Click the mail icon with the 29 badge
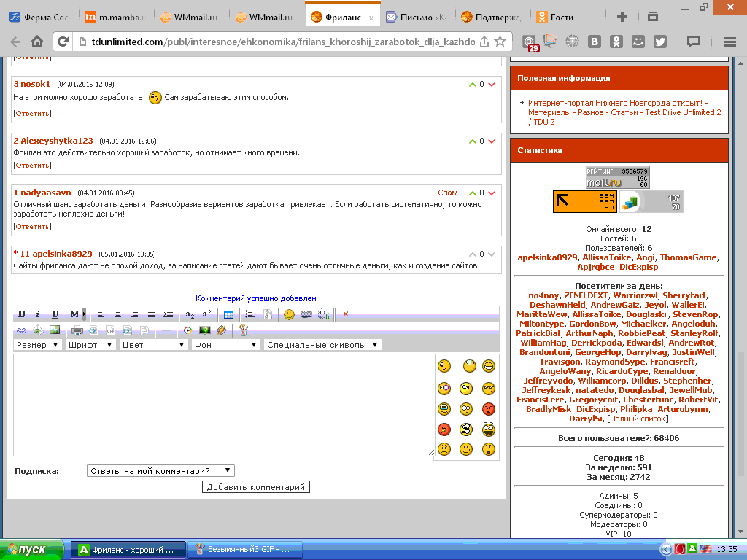 (x=530, y=42)
